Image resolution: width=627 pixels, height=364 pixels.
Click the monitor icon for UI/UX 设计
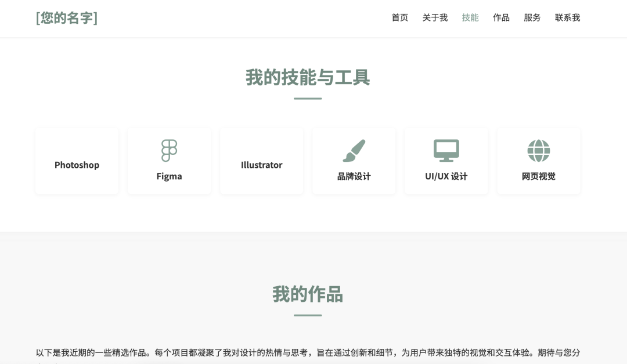446,150
